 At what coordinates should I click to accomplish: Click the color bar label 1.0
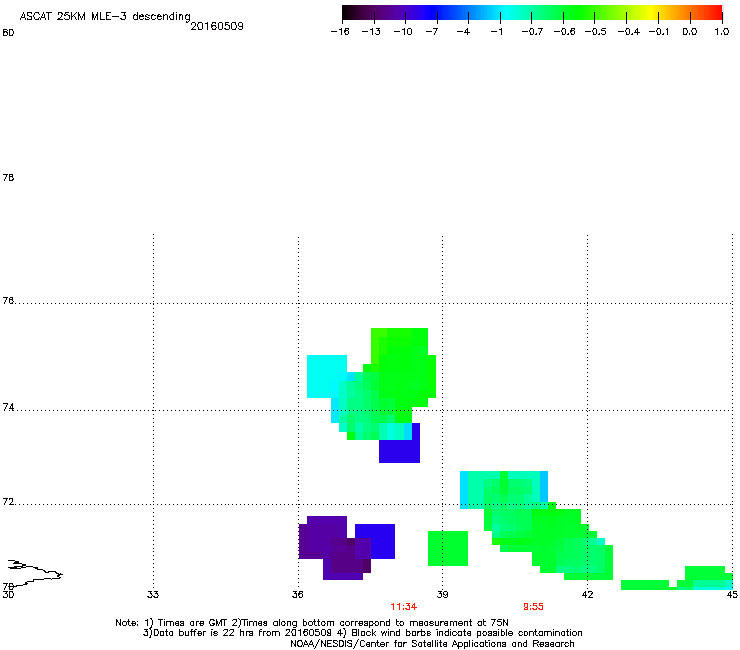[722, 32]
